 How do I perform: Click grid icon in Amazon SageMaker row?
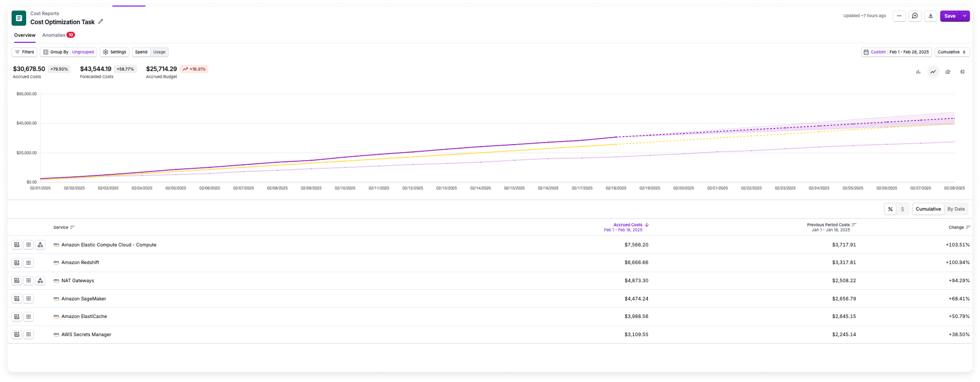(x=29, y=299)
